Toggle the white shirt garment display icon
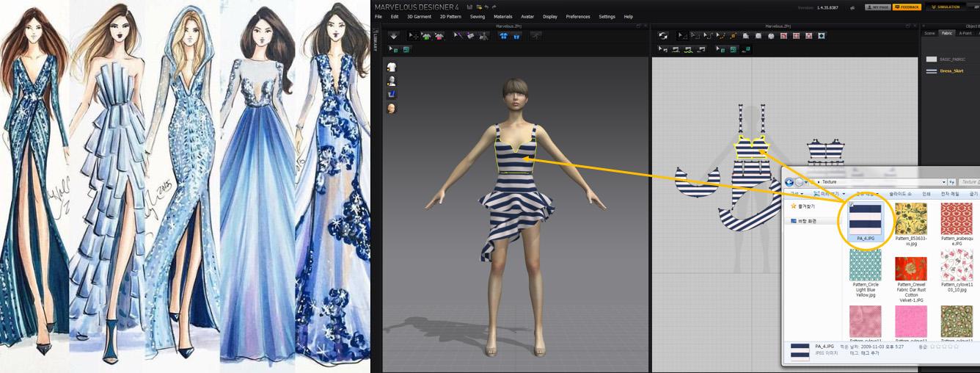 [x=392, y=68]
